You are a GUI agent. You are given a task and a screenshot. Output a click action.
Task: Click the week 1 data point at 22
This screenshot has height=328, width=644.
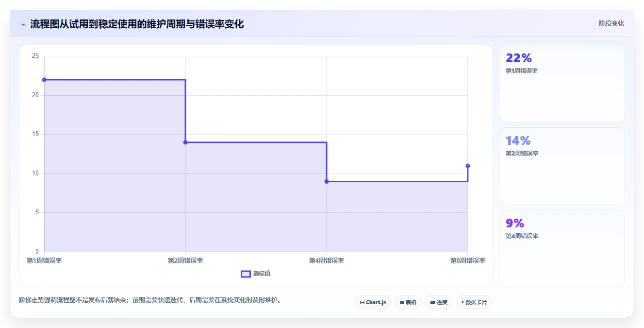(x=44, y=80)
